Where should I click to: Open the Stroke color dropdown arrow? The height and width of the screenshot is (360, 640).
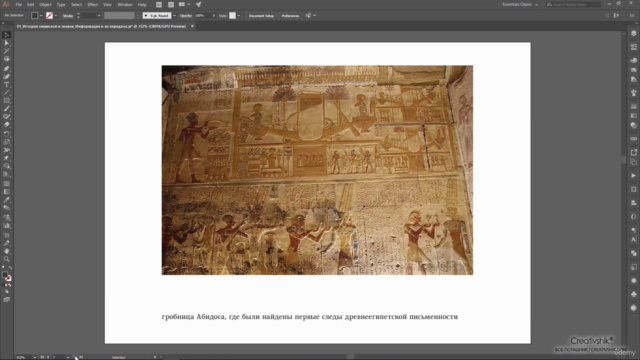[56, 16]
